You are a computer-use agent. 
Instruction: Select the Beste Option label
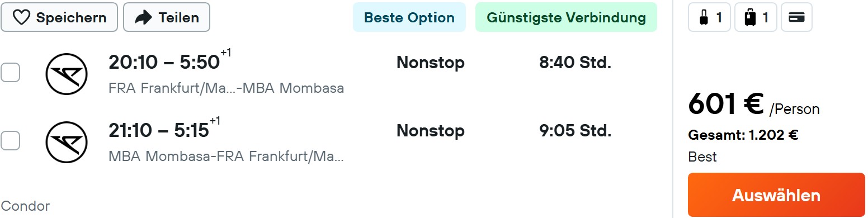(409, 17)
